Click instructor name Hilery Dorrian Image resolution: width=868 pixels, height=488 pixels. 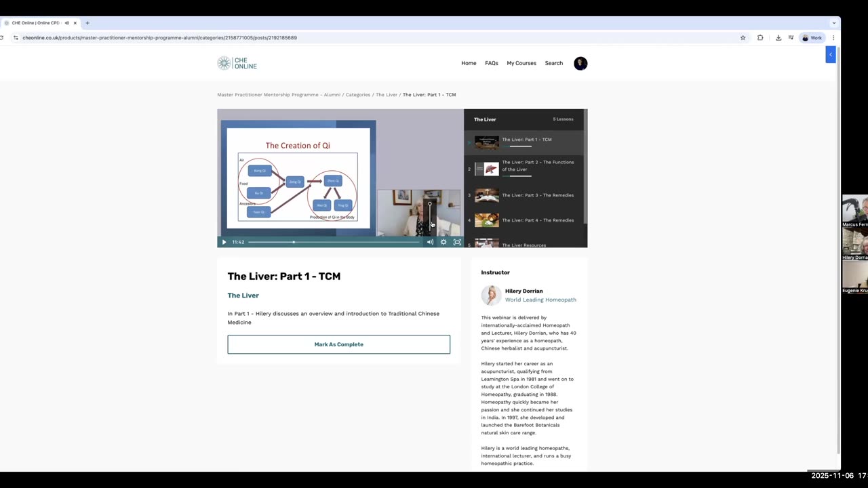click(x=524, y=291)
